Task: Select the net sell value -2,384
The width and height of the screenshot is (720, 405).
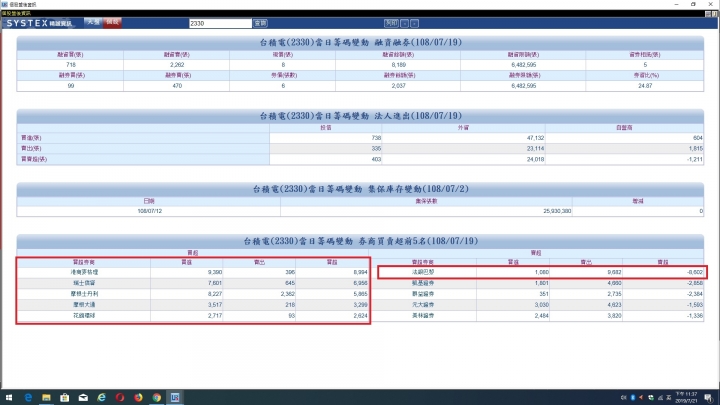Action: tap(694, 294)
